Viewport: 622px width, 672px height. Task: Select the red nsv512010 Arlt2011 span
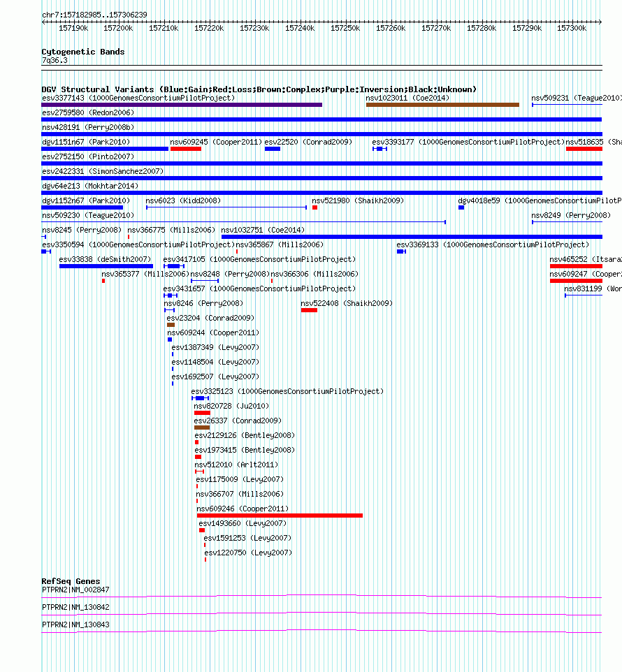[199, 472]
